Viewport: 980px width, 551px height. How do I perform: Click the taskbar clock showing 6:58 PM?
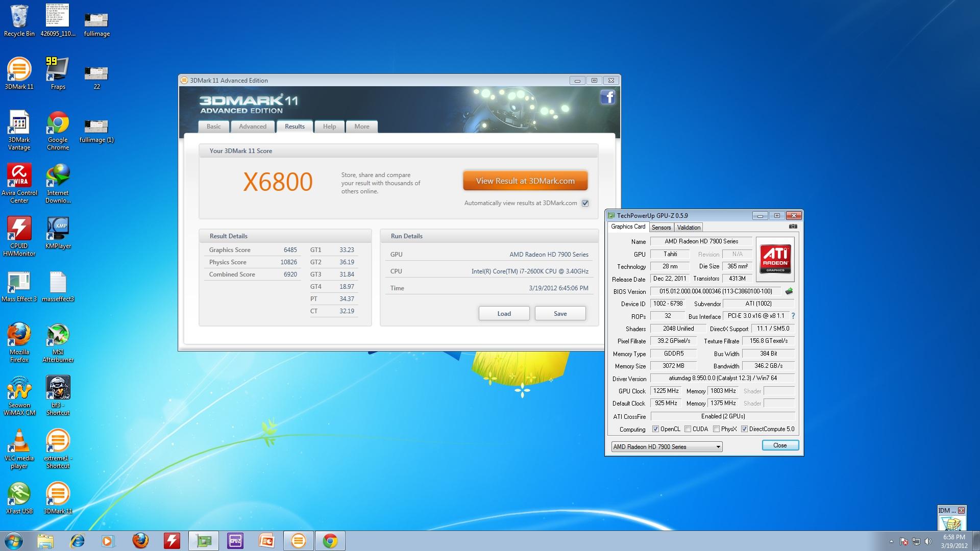click(x=954, y=541)
